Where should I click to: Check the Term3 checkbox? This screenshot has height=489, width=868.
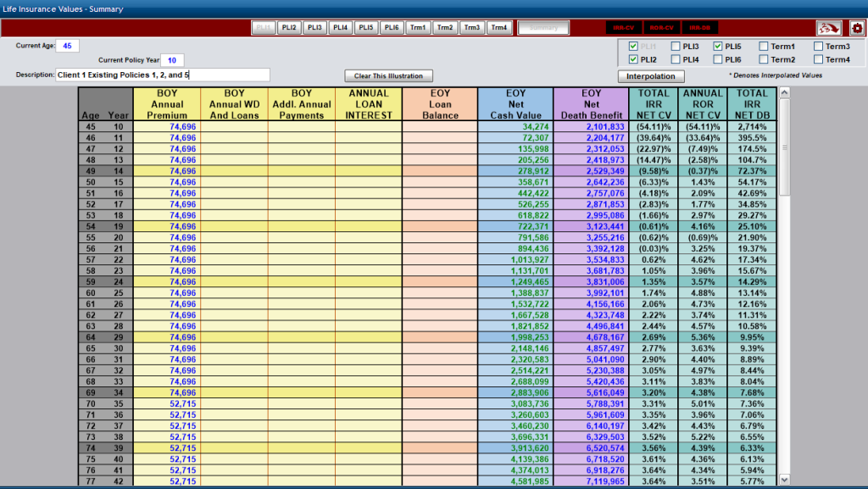pyautogui.click(x=818, y=47)
